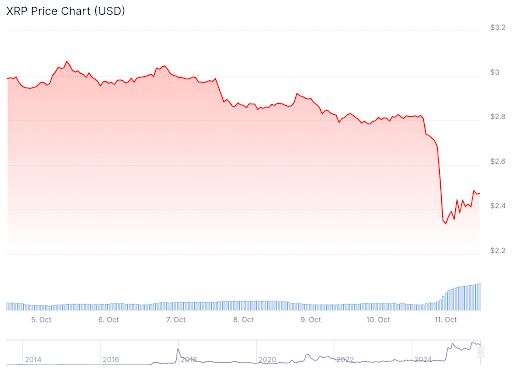
Task: Select the 8. Oct date label
Action: 243,320
